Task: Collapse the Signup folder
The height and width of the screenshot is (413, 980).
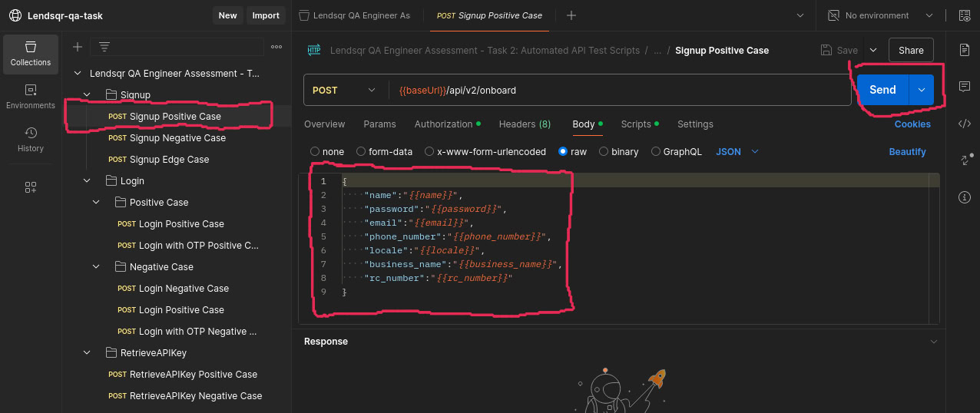Action: (x=87, y=95)
